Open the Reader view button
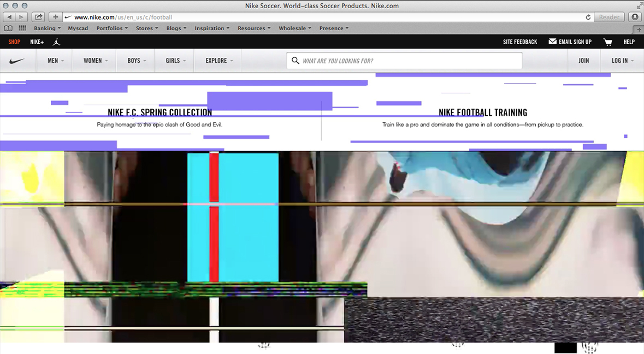Viewport: 644px width, 354px height. point(608,17)
